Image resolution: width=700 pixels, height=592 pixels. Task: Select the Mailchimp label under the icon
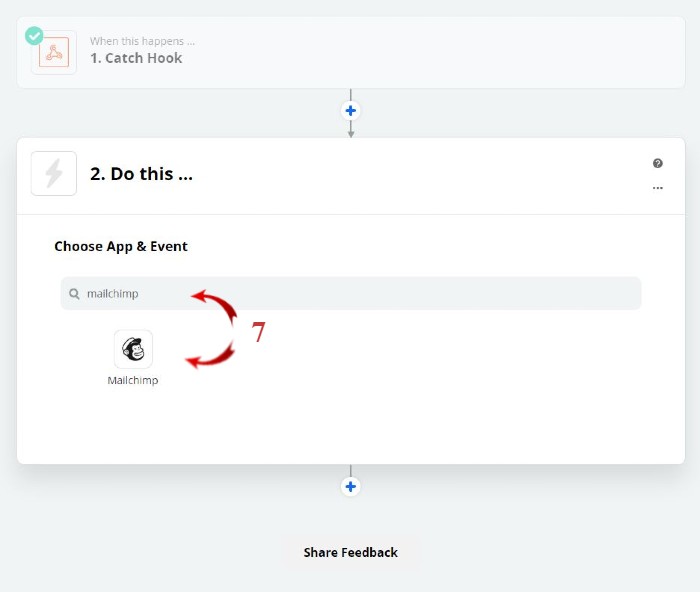(x=133, y=380)
